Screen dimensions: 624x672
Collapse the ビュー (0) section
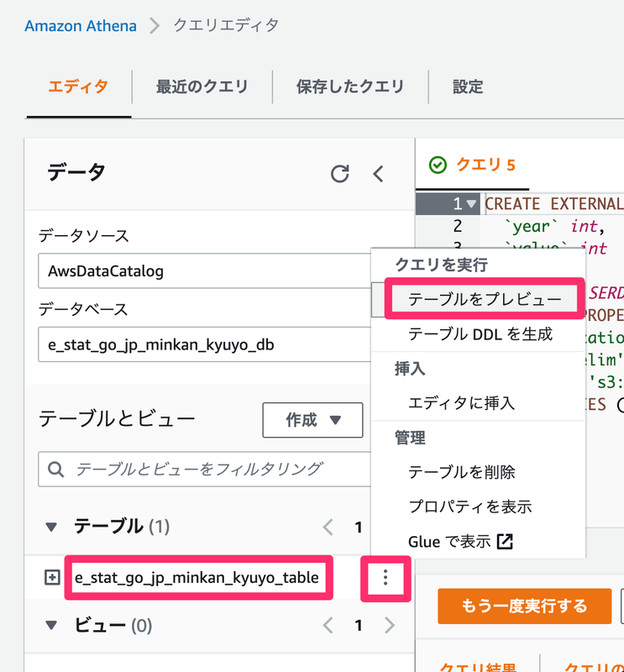click(x=51, y=625)
